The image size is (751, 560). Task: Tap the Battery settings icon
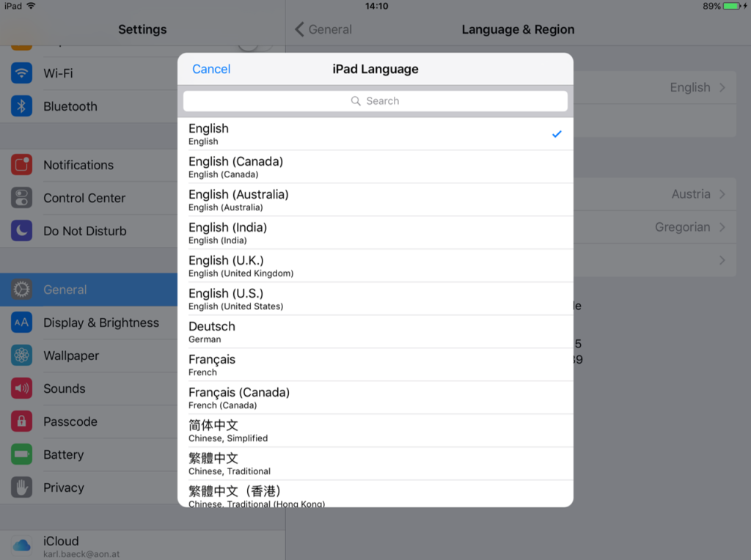21,454
